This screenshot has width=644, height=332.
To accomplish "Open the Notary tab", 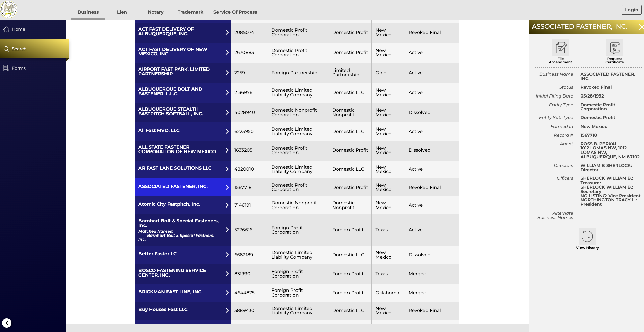I will [x=155, y=12].
